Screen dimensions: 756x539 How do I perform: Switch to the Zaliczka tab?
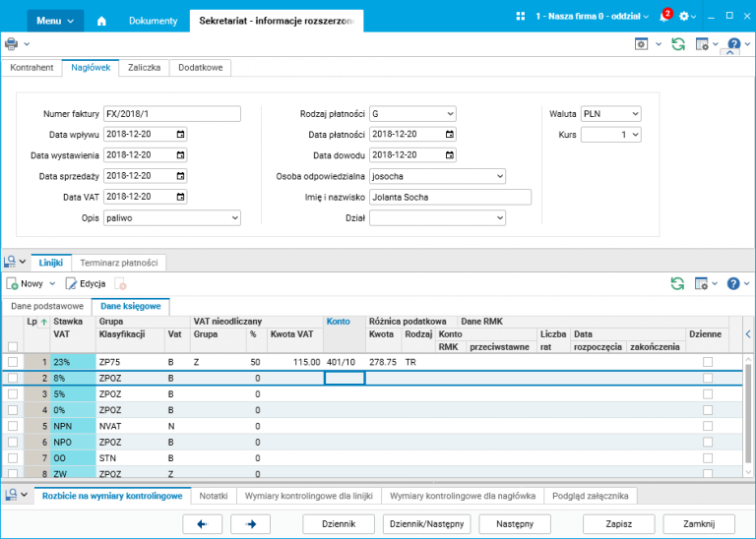tap(145, 68)
